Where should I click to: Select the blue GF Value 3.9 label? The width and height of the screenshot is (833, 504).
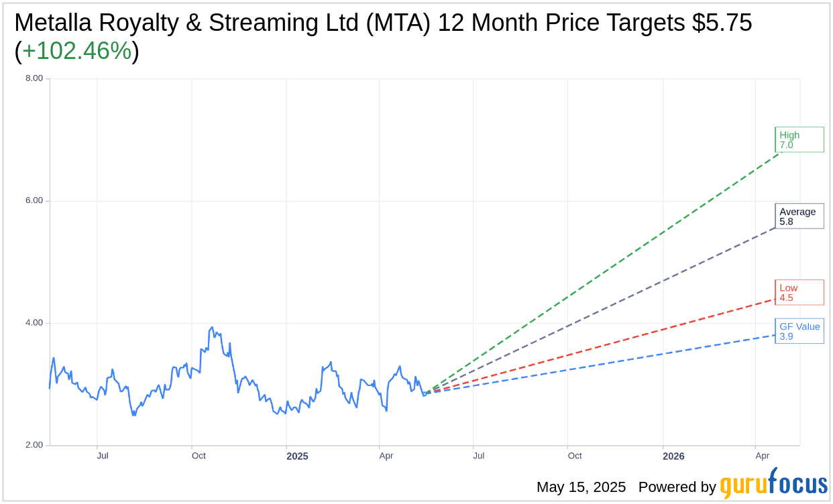pyautogui.click(x=799, y=331)
